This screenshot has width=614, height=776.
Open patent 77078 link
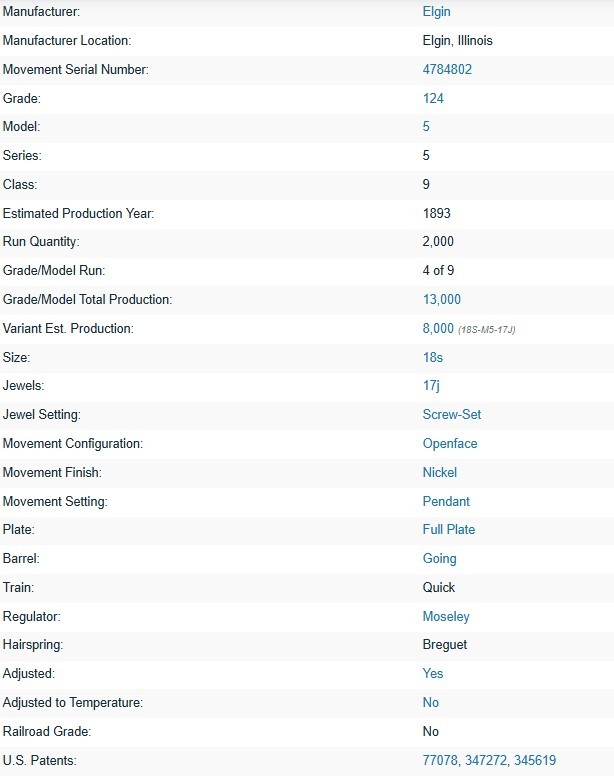440,761
